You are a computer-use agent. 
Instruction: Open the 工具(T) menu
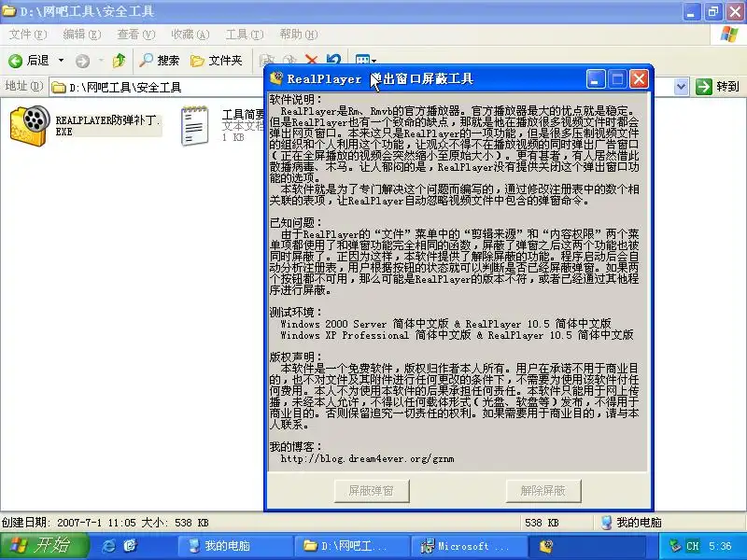245,35
